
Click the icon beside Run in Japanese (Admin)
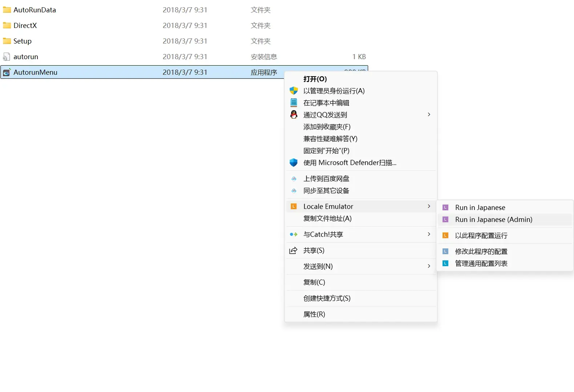click(445, 220)
